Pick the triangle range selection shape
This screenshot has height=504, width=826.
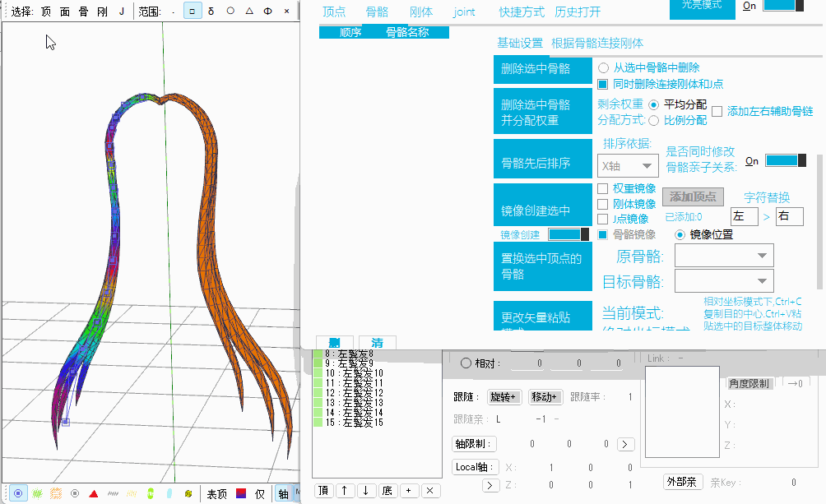pos(248,12)
